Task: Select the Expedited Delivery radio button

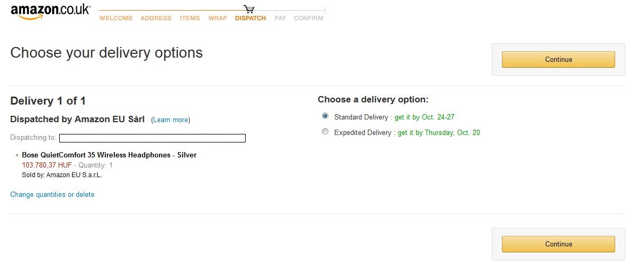Action: click(x=325, y=132)
